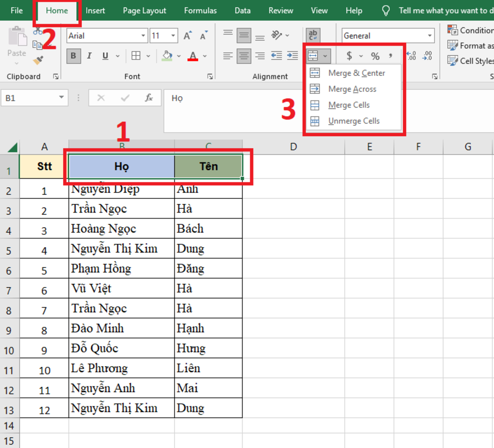Click Cell Styles button

[x=471, y=61]
